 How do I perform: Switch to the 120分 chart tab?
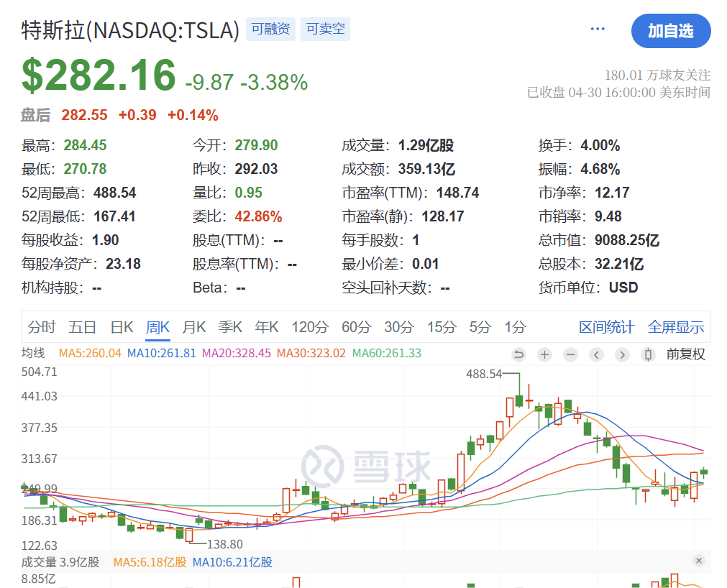[310, 327]
